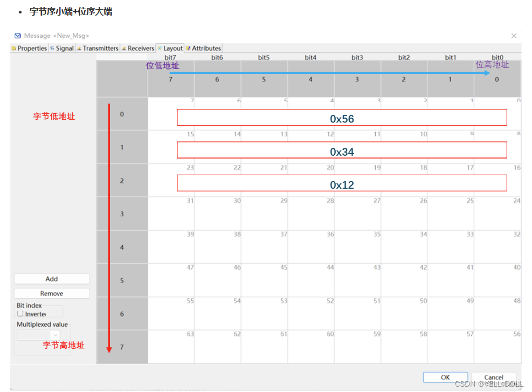Click the Signal tab icon

pos(52,48)
